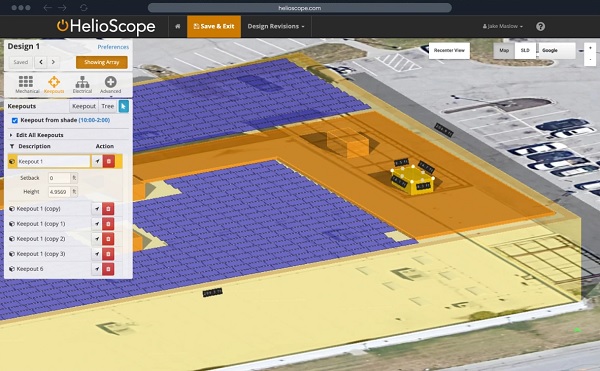Zoom in the map view
This screenshot has width=600, height=371.
tap(590, 49)
